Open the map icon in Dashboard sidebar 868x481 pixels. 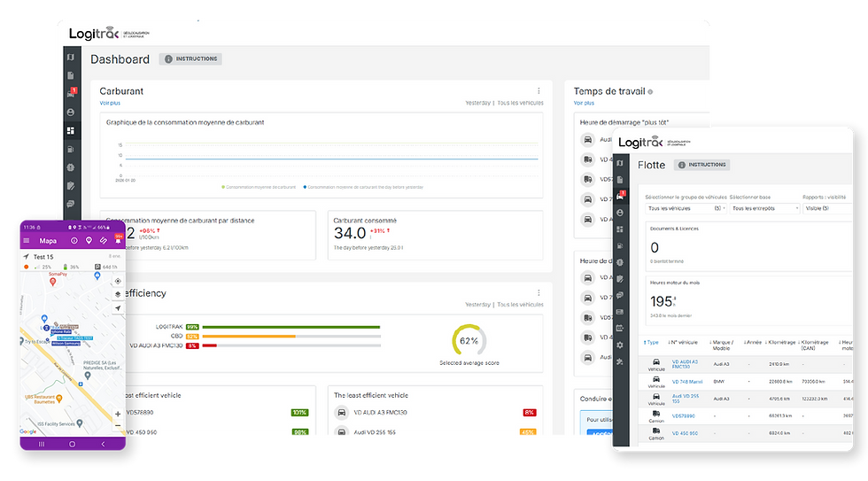[70, 58]
